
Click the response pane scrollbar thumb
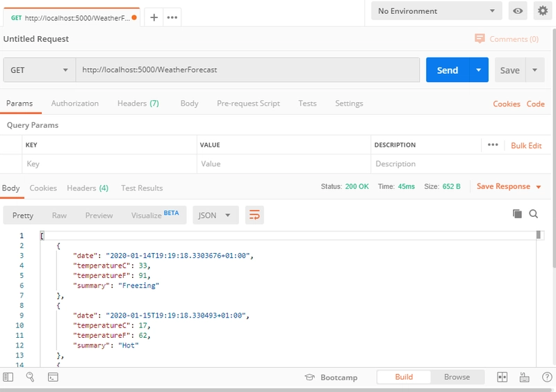(538, 234)
